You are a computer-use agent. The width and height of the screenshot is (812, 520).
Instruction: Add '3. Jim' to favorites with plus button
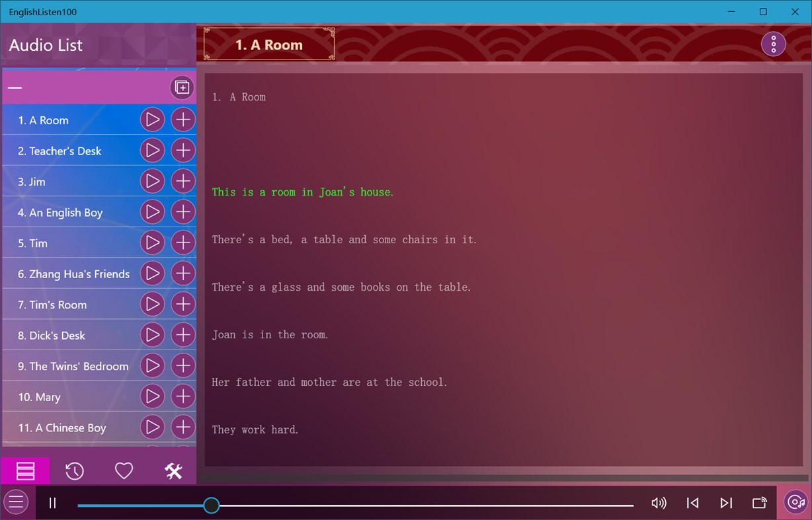pos(183,180)
